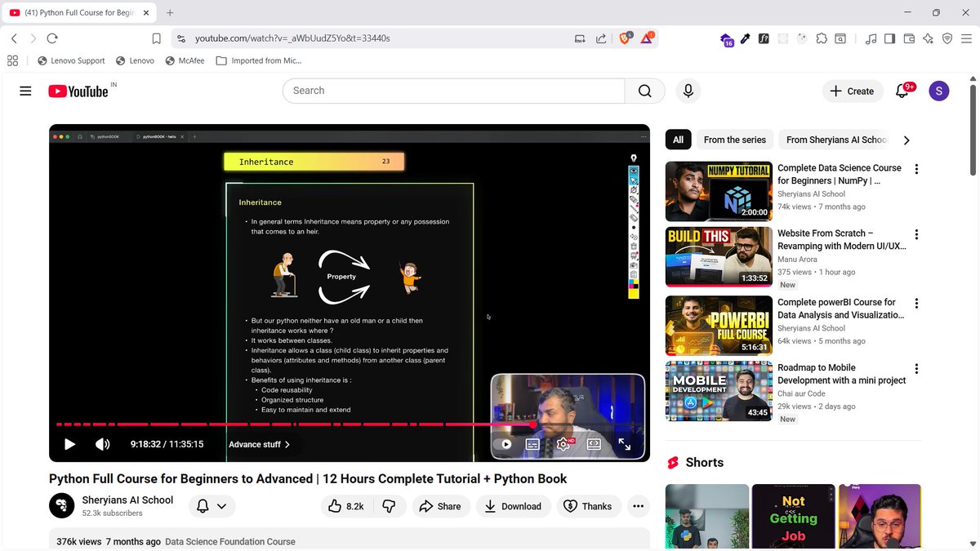The width and height of the screenshot is (980, 551).
Task: Open the account avatar menu
Action: pos(939,91)
